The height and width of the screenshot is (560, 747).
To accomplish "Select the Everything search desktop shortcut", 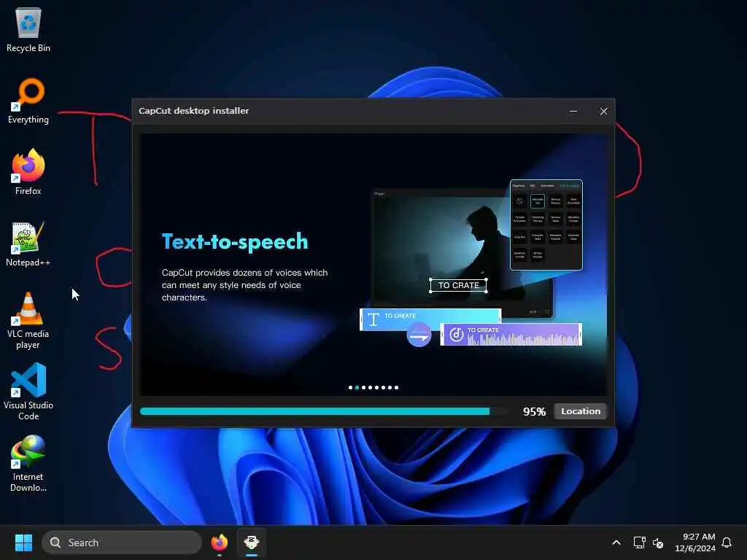I will point(28,101).
